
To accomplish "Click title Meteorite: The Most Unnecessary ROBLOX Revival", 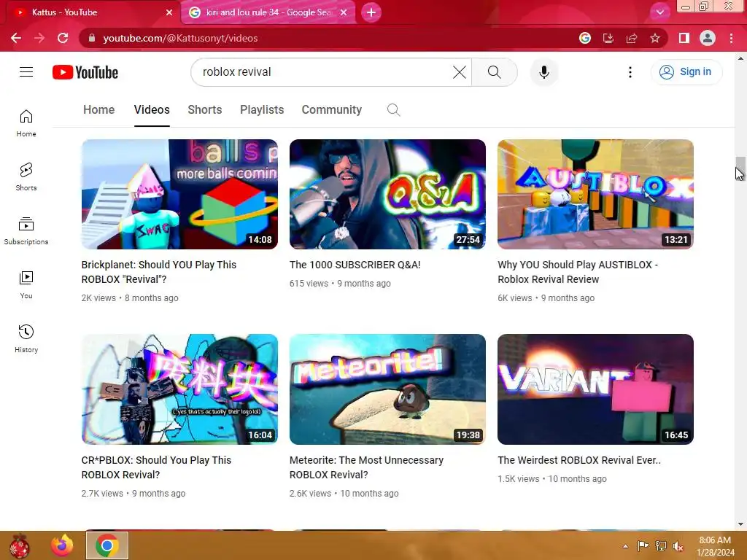I will coord(366,467).
